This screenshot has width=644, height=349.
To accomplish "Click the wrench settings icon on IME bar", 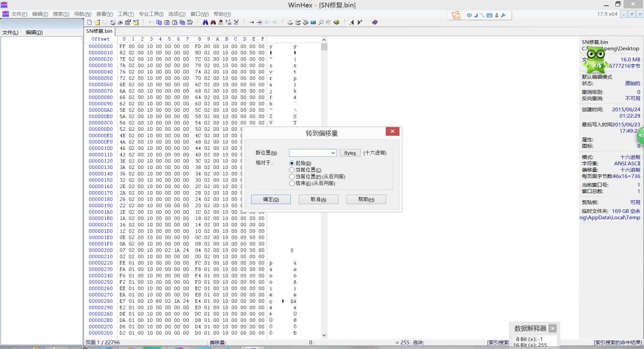I will coord(503,16).
